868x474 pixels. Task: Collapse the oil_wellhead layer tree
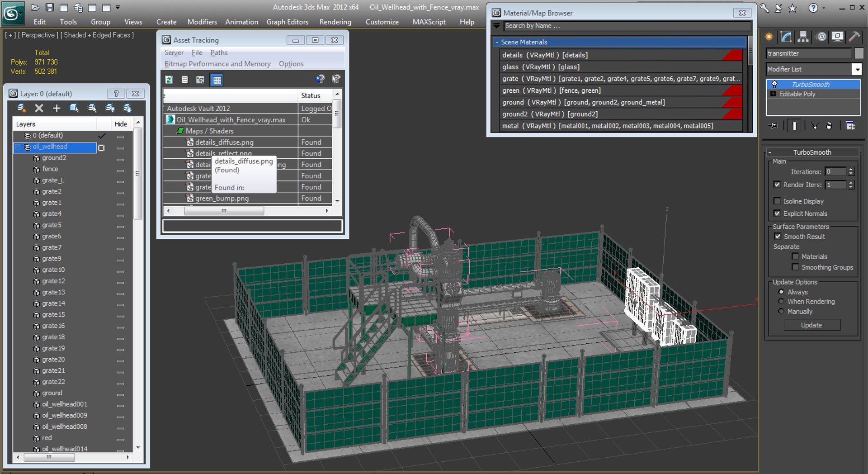pos(18,147)
